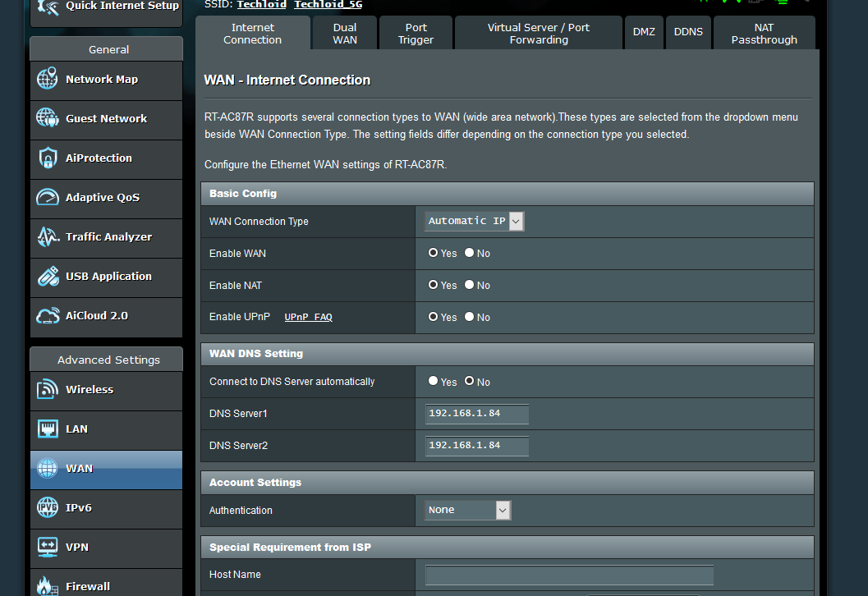Set Enable UPnP to No

click(x=470, y=317)
